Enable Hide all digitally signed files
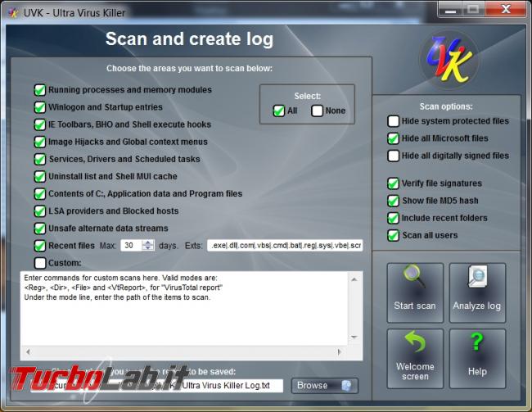The width and height of the screenshot is (532, 412). tap(393, 156)
